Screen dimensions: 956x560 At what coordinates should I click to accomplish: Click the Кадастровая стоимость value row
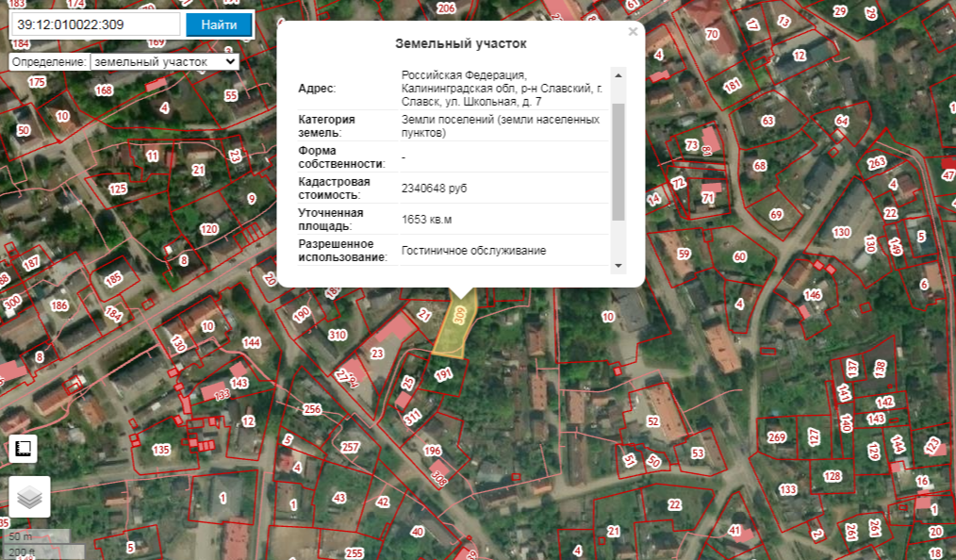point(435,189)
